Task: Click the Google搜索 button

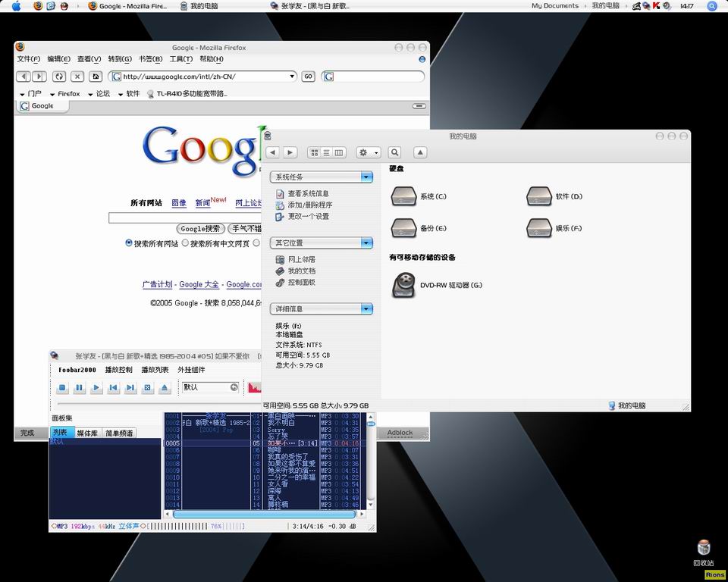Action: point(201,229)
